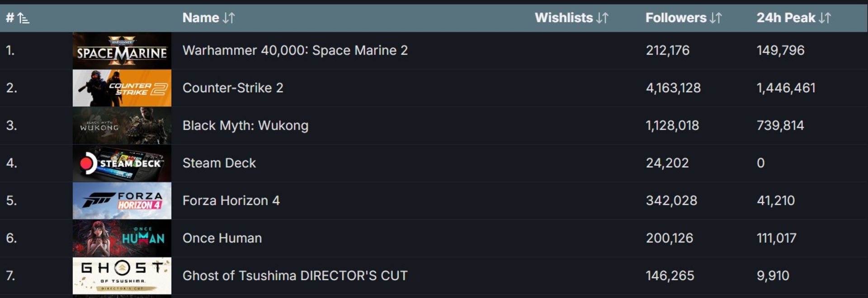The width and height of the screenshot is (868, 298).
Task: Visit the Forza Horizon 4 entry
Action: (231, 200)
